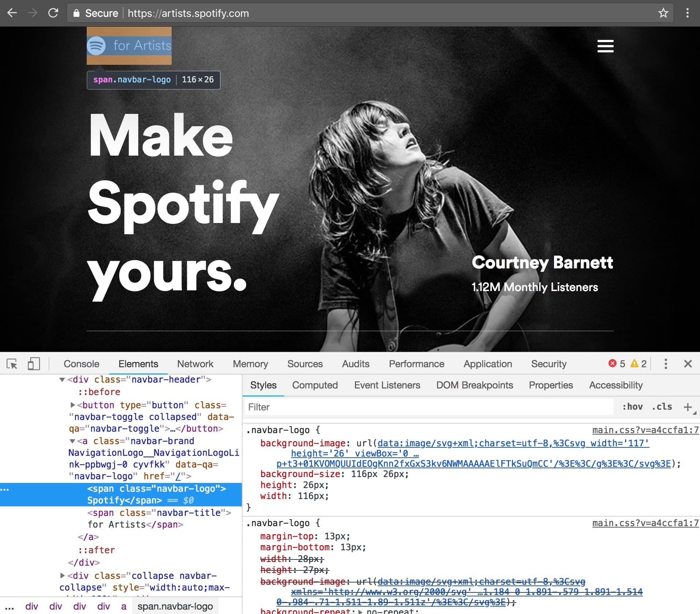700x614 pixels.
Task: Open the DevTools customize menu
Action: (666, 364)
